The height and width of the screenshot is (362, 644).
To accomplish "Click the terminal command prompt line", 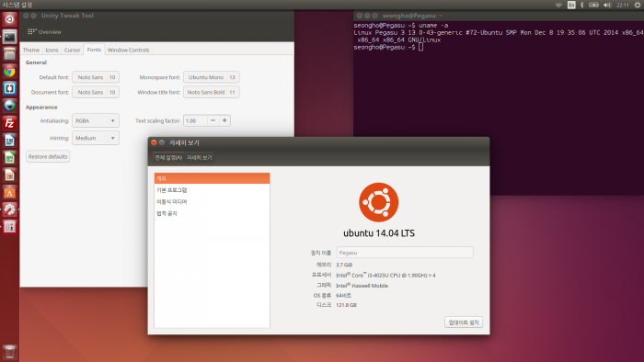I will 388,47.
